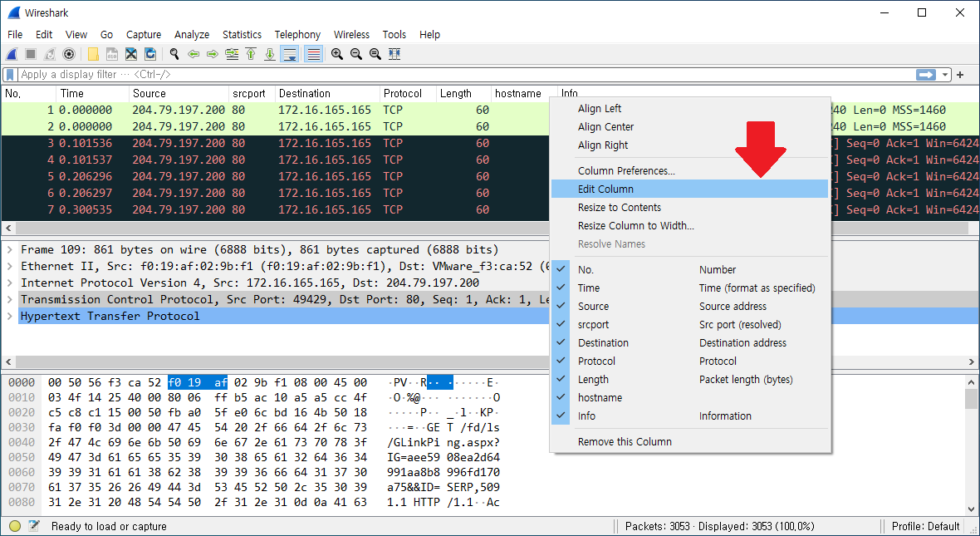Viewport: 980px width, 536px height.
Task: Click Profile: Default in status bar
Action: click(x=925, y=526)
